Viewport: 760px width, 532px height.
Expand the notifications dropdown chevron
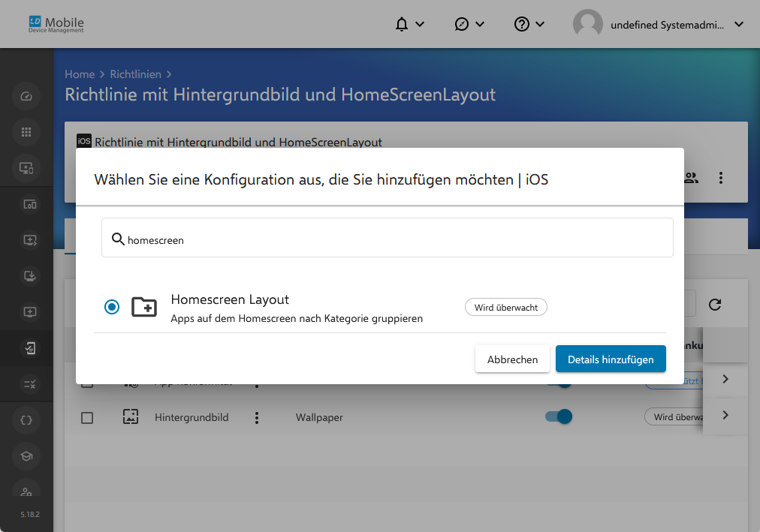[x=421, y=24]
